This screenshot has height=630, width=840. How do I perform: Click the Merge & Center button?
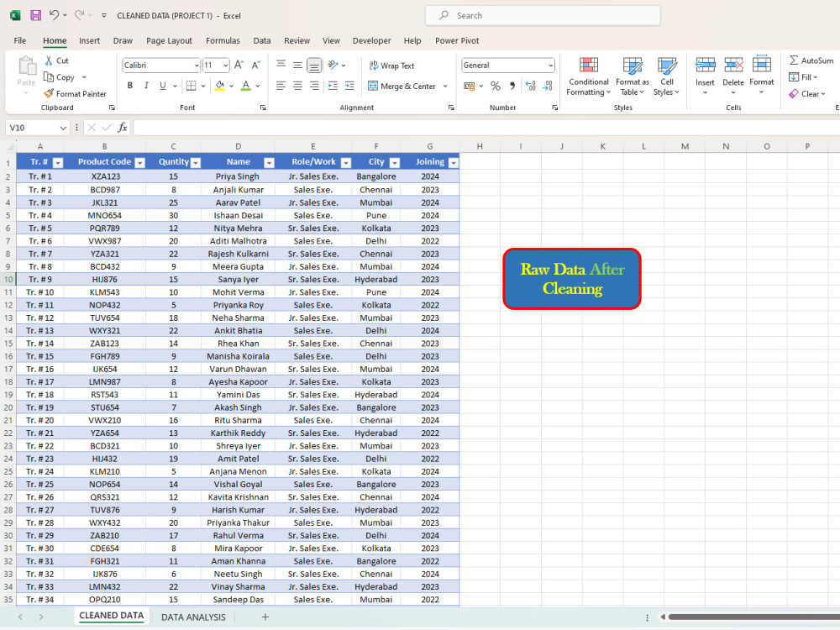pos(402,85)
